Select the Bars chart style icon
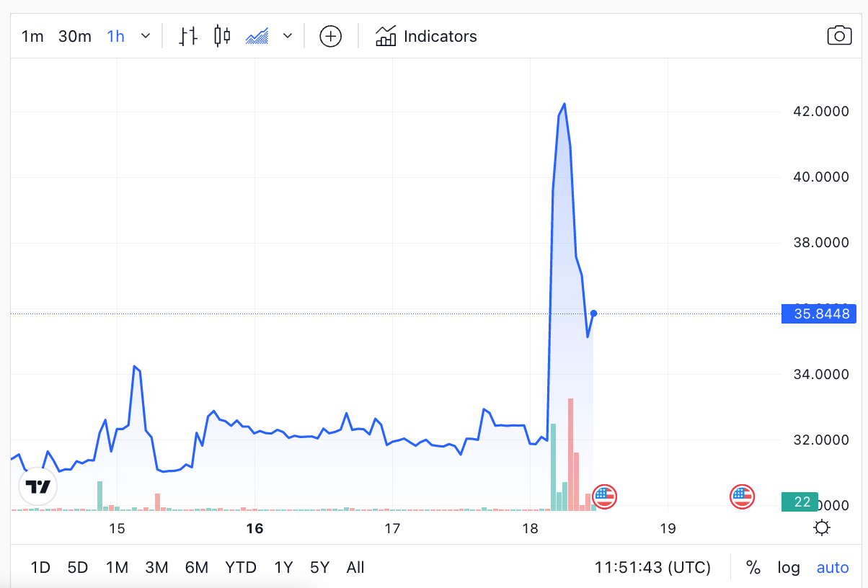This screenshot has height=588, width=868. 188,36
